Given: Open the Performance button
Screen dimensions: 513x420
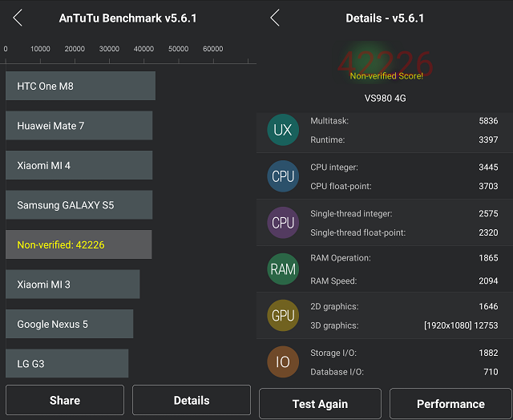Looking at the screenshot, I should pos(450,404).
